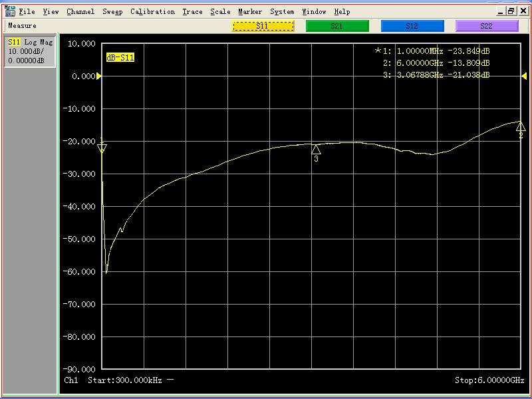Click the Measure toolbar label
This screenshot has width=532, height=399.
[x=22, y=26]
